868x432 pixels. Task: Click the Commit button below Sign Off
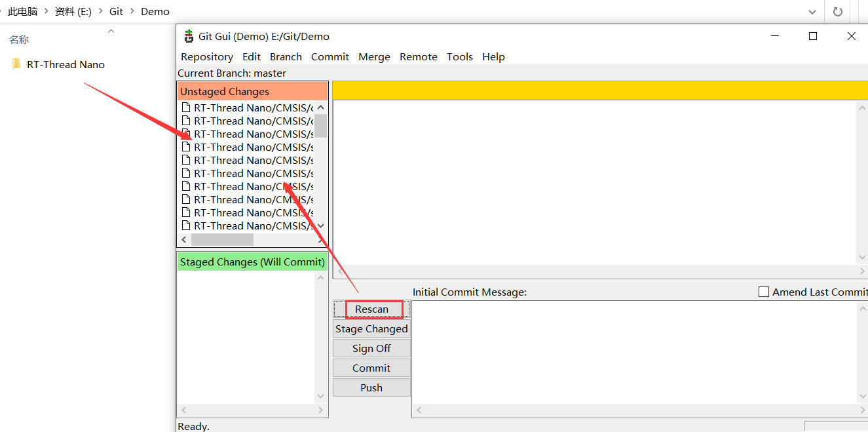click(371, 368)
